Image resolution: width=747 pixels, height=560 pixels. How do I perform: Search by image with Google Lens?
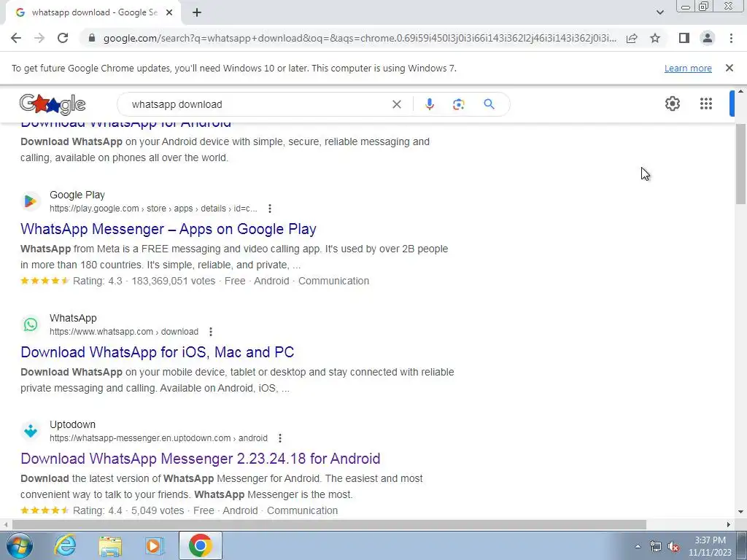458,104
